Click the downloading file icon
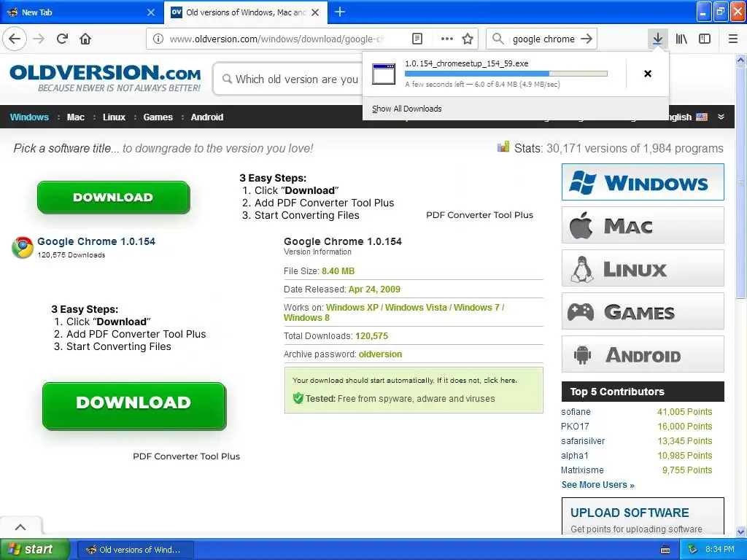This screenshot has height=560, width=747. [384, 74]
